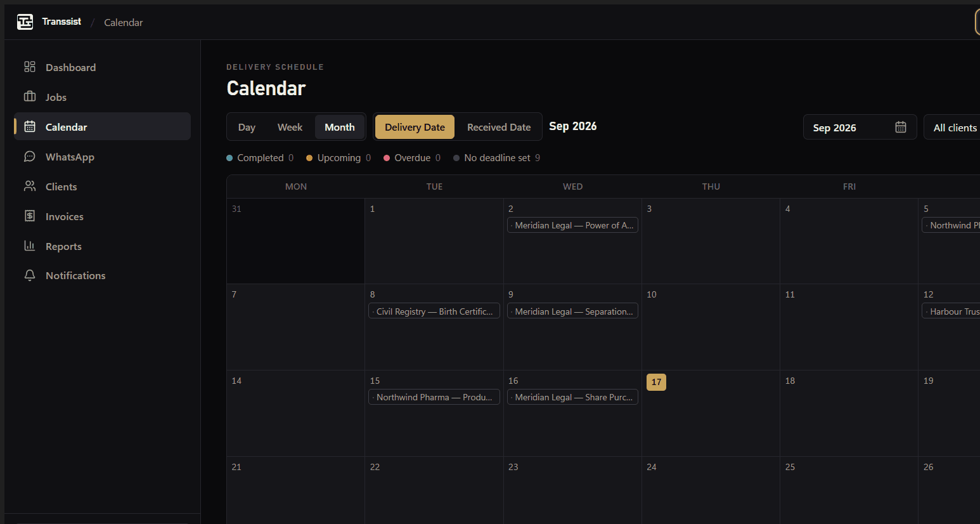The image size is (980, 524).
Task: Select the Month view tab
Action: (x=340, y=127)
